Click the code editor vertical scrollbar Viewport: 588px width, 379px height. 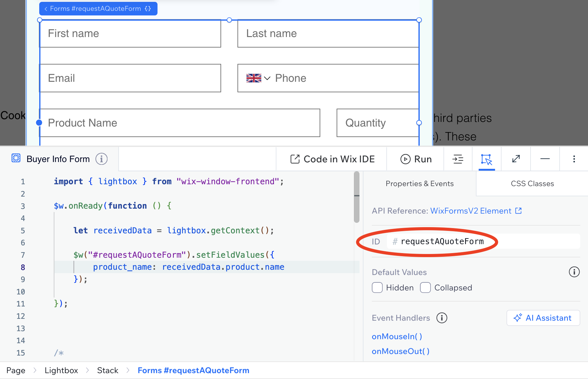point(357,198)
